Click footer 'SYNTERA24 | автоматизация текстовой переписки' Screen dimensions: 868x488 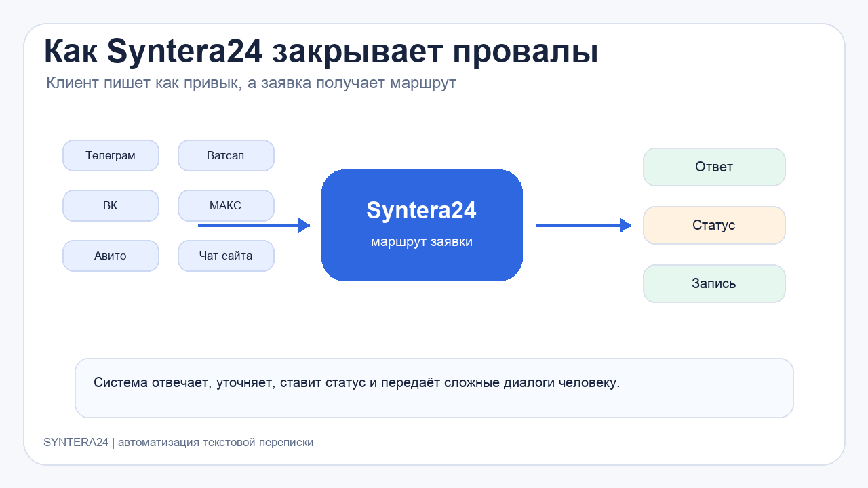click(x=178, y=442)
